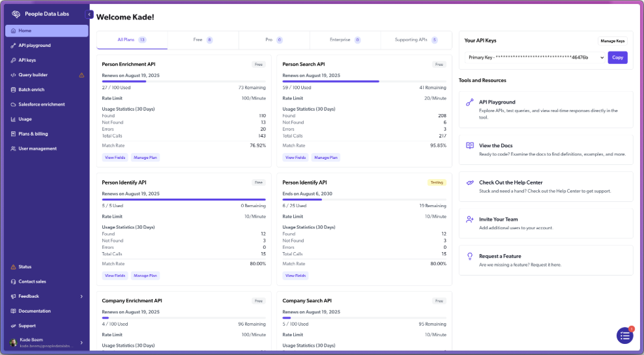This screenshot has width=644, height=355.
Task: Open Batch enrich from the sidebar
Action: click(x=47, y=90)
